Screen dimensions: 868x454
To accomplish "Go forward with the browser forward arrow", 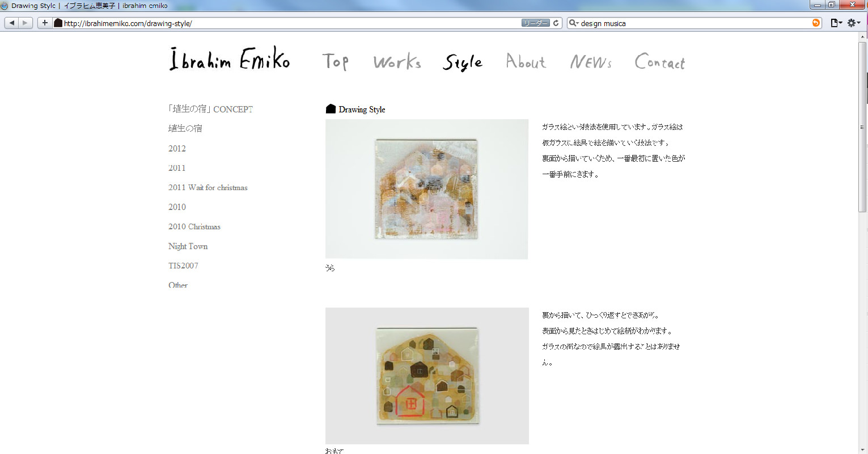I will [26, 23].
